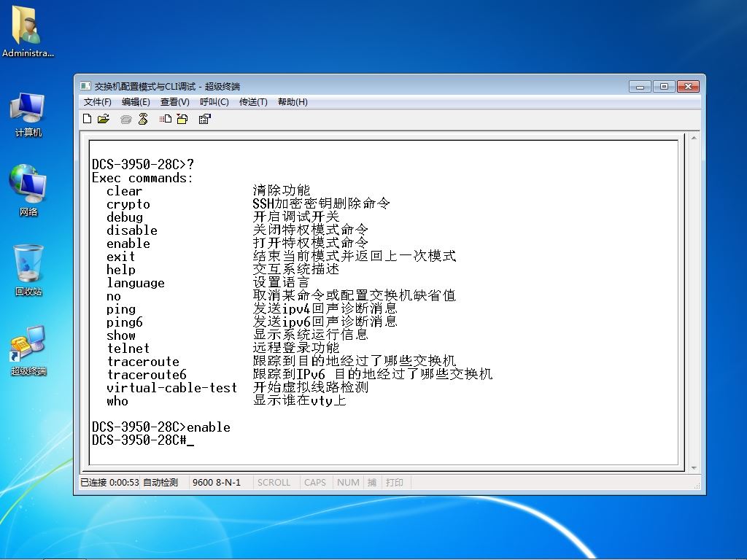Maximize the 超级终端 window
The height and width of the screenshot is (560, 747).
(664, 86)
